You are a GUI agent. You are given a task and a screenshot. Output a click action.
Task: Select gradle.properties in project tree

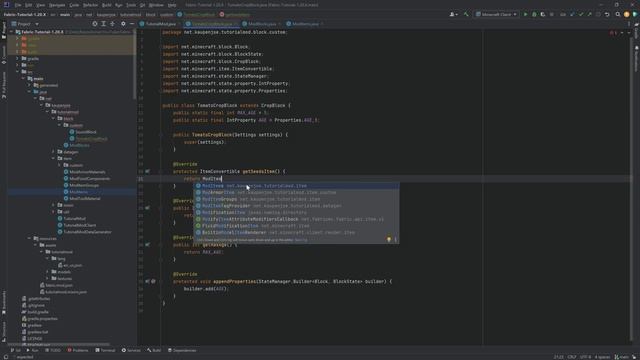point(40,318)
